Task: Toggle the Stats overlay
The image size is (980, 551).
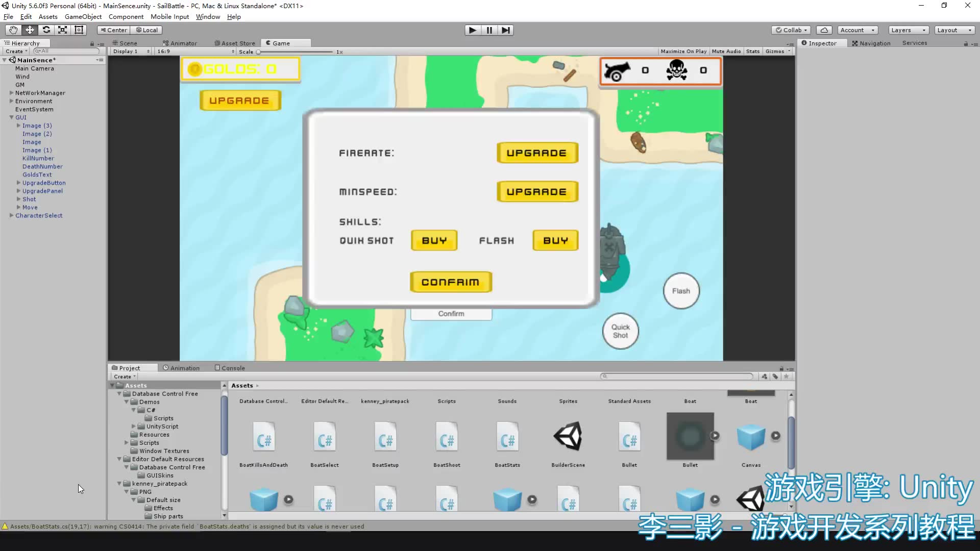Action: pos(752,52)
